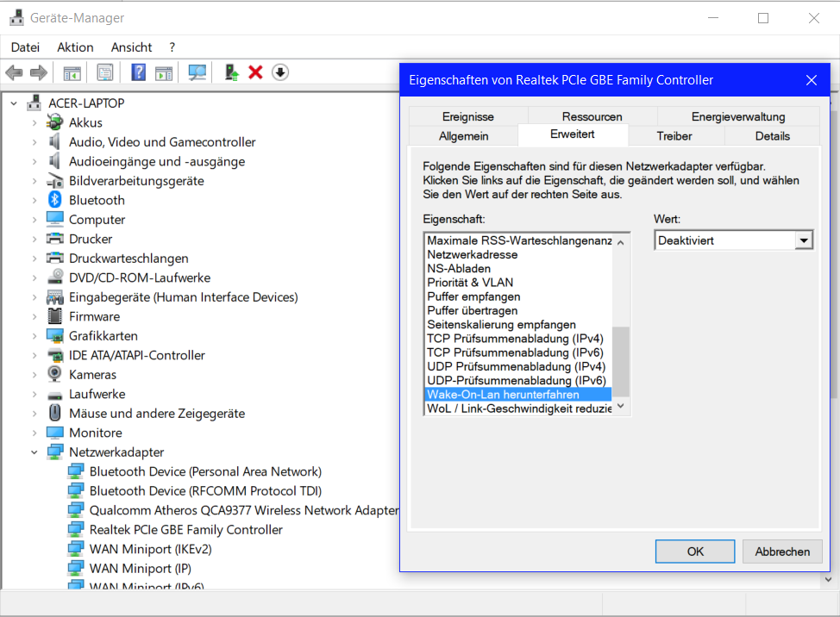The width and height of the screenshot is (840, 617).
Task: Expand Audio, Video und Gamecontroller
Action: coord(34,142)
